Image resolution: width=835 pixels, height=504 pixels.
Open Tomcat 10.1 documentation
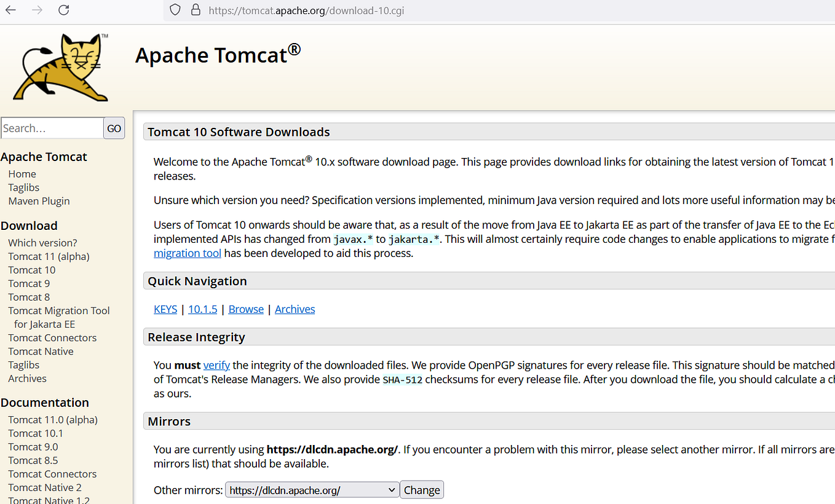35,433
